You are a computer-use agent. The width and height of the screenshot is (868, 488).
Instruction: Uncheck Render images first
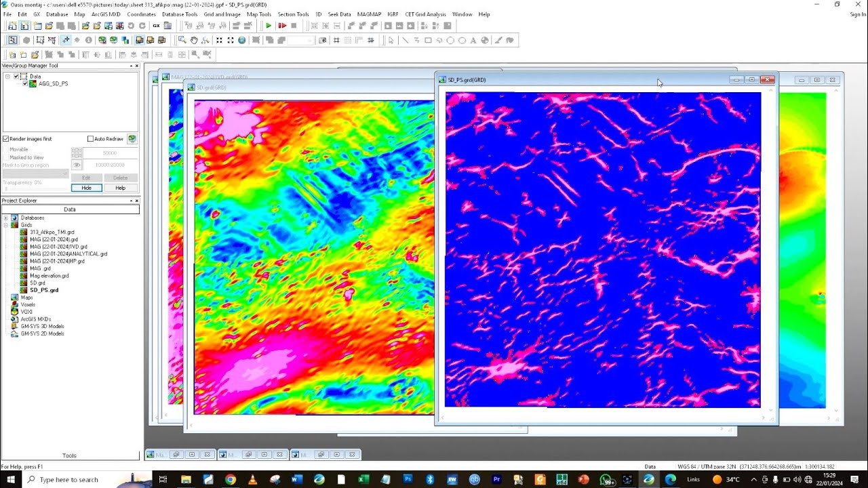6,139
